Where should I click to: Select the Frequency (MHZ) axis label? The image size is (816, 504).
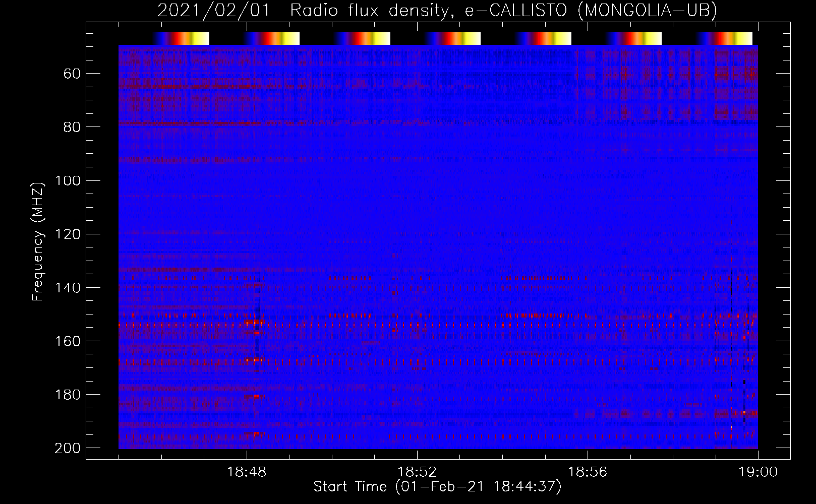[x=38, y=242]
